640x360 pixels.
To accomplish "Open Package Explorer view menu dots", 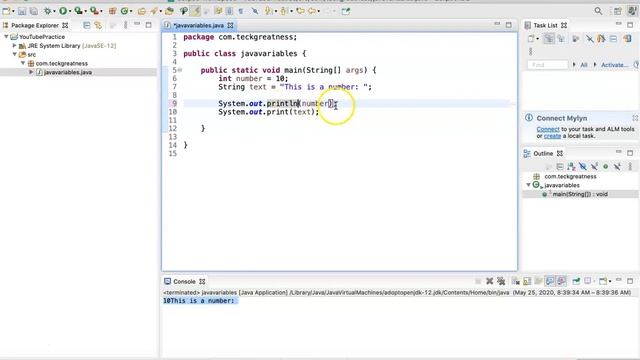I will tap(125, 25).
